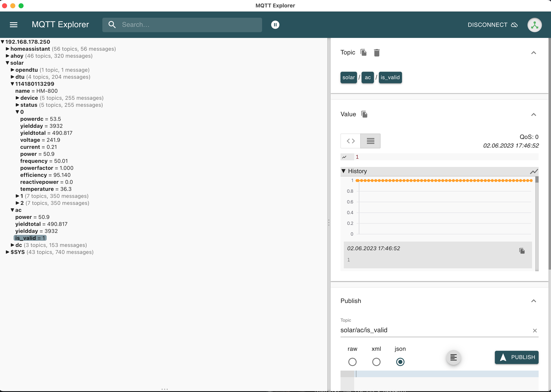The height and width of the screenshot is (392, 551).
Task: Select the json payload format
Action: (x=400, y=362)
